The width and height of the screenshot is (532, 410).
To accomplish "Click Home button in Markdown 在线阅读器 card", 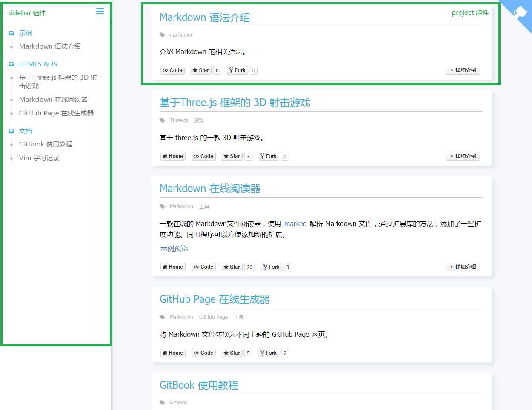I will coord(173,267).
